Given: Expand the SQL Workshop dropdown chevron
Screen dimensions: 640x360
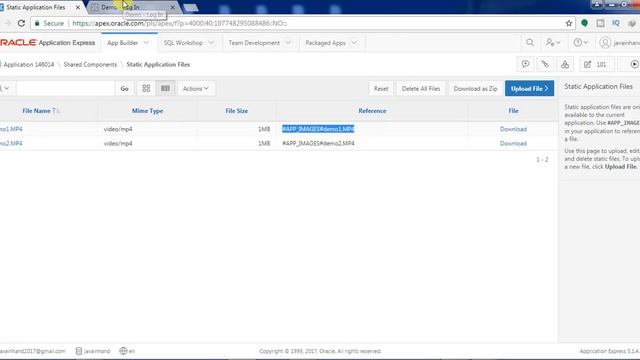Looking at the screenshot, I should coord(211,43).
